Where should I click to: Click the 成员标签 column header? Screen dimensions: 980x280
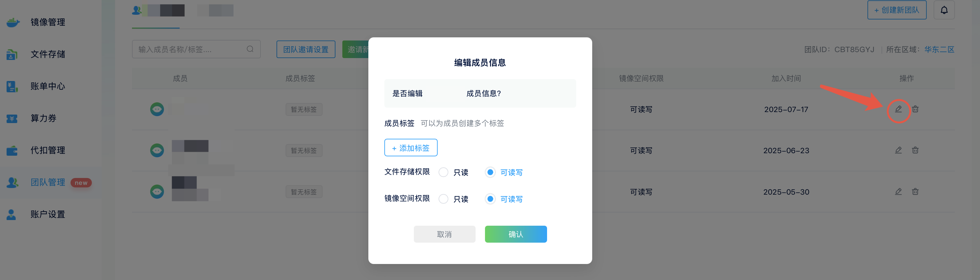point(300,78)
